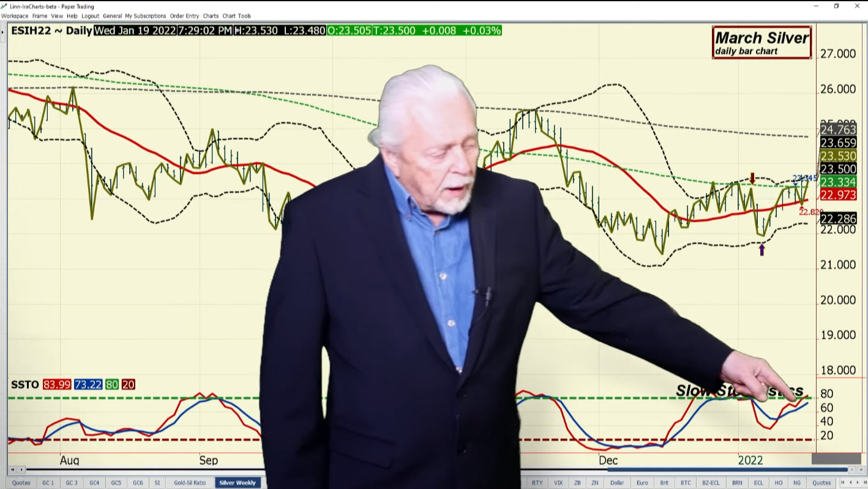Click the purple up-arrow marker on the chart
Viewport: 868px width, 489px height.
click(x=761, y=249)
